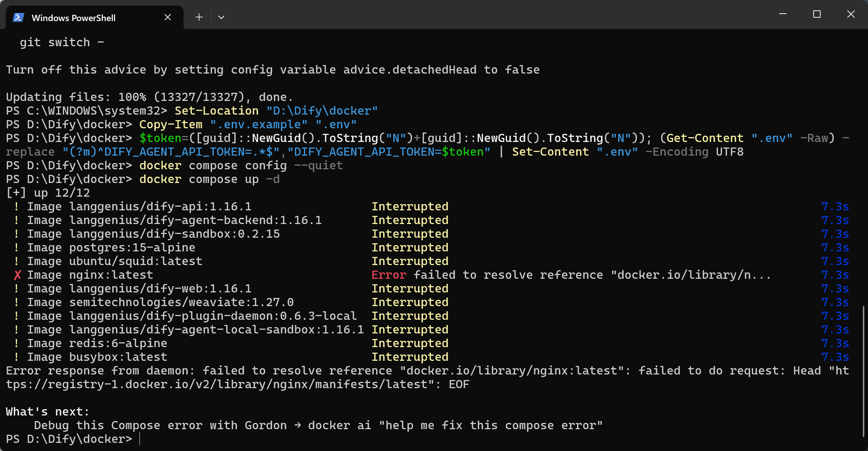Click the 'What's next:' heading text
This screenshot has height=451, width=868.
48,412
